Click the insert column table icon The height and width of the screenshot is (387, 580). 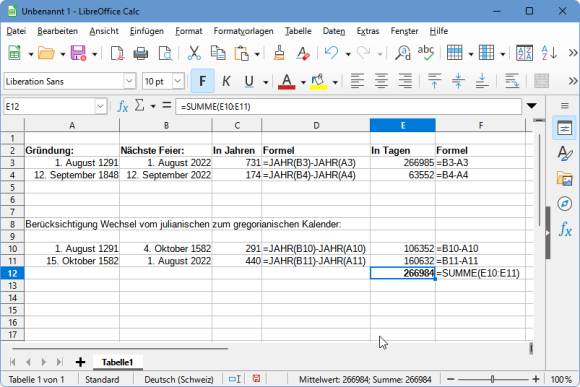(x=486, y=53)
